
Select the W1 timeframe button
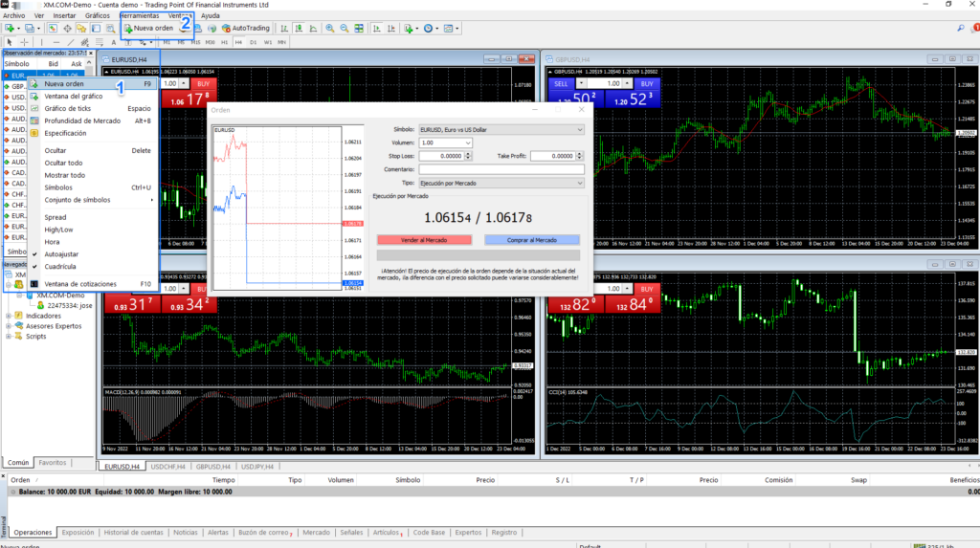tap(268, 42)
